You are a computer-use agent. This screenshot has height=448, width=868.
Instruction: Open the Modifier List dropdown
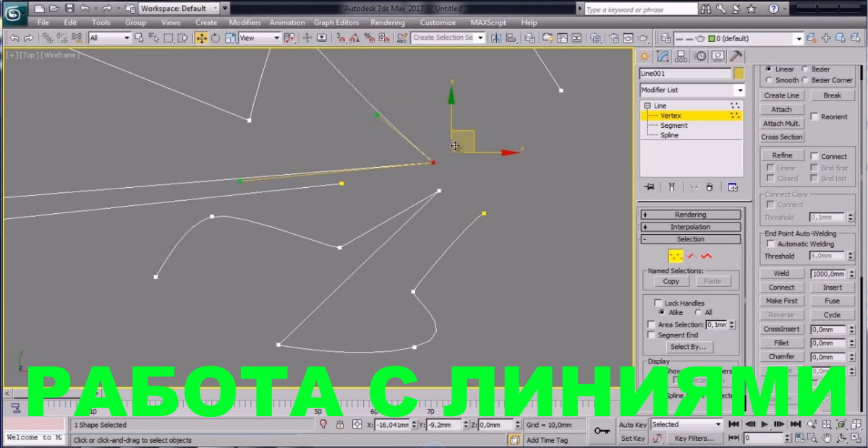click(692, 90)
